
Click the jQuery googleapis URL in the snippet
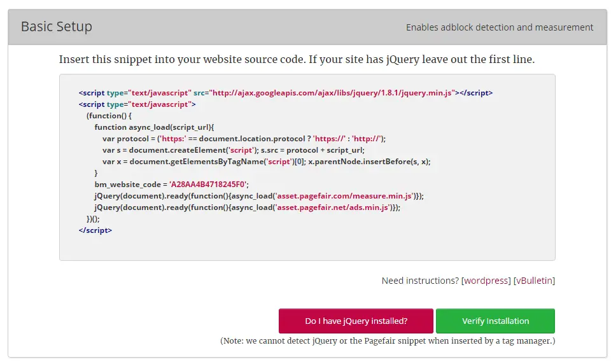click(x=332, y=93)
